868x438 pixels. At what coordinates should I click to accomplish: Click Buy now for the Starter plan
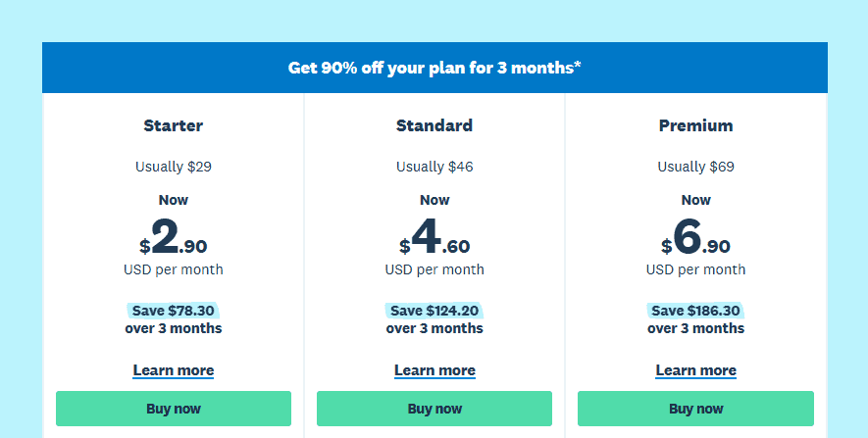pyautogui.click(x=174, y=409)
